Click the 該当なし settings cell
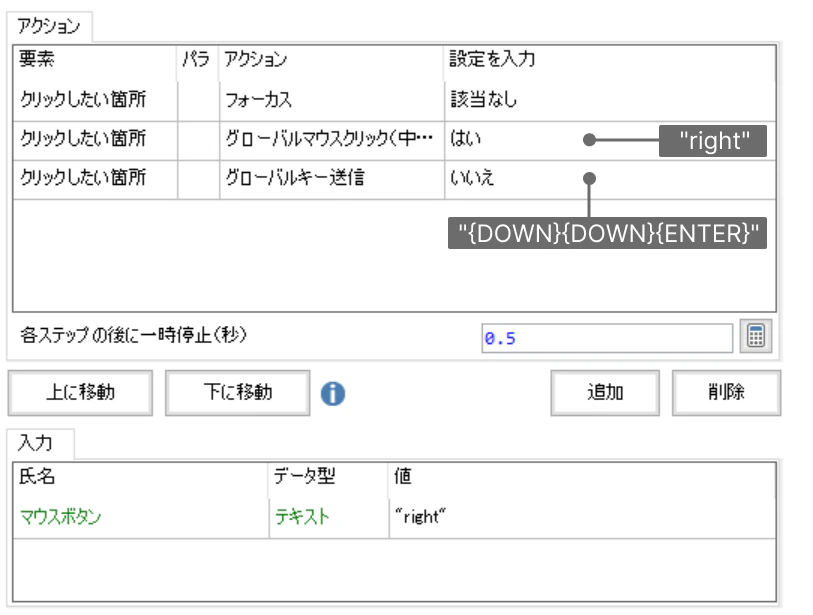The image size is (813, 615). [x=610, y=100]
